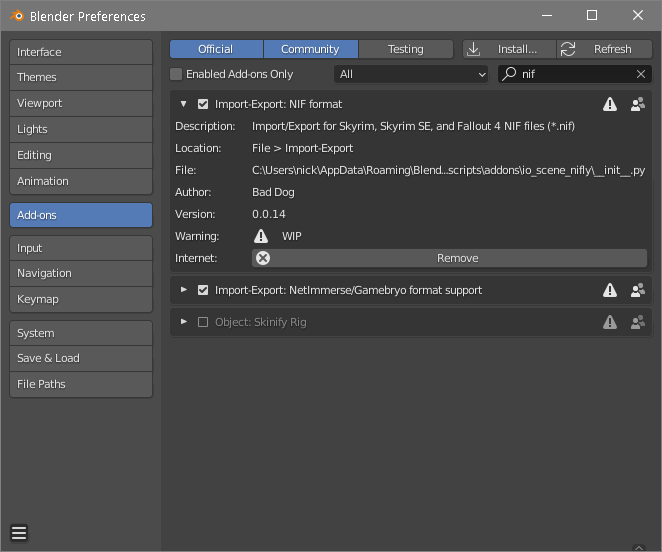This screenshot has width=662, height=552.
Task: Maximize the Blender Preferences window
Action: click(592, 16)
